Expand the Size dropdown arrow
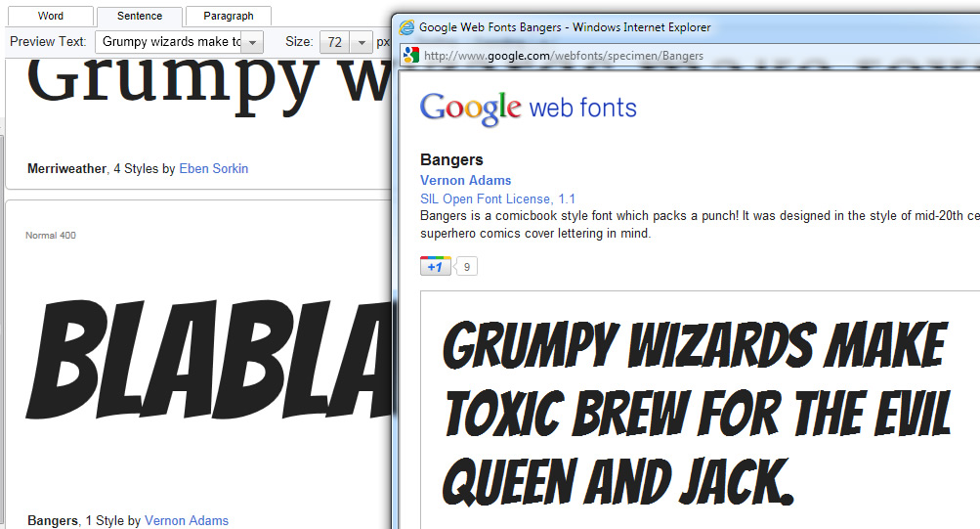The image size is (980, 529). (361, 42)
